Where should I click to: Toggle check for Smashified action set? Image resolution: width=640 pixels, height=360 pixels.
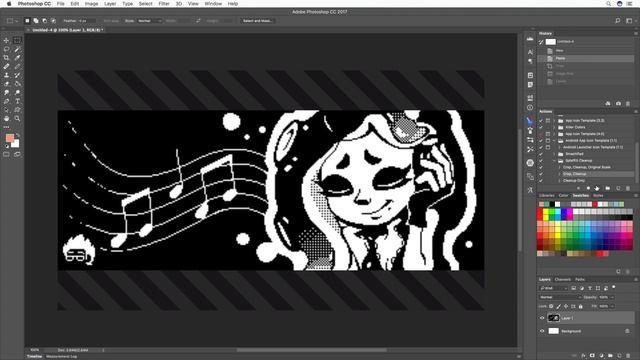541,154
